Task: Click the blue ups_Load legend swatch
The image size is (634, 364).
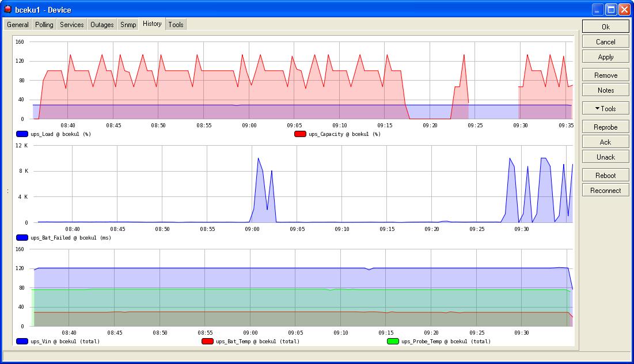Action: (x=22, y=134)
